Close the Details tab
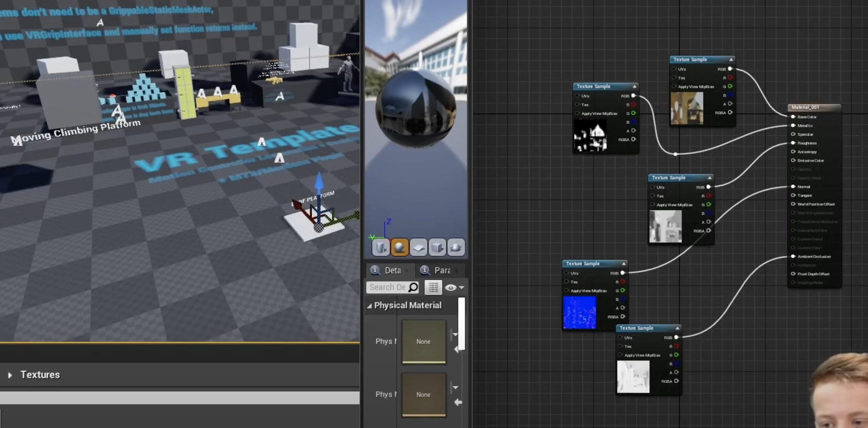 [407, 270]
